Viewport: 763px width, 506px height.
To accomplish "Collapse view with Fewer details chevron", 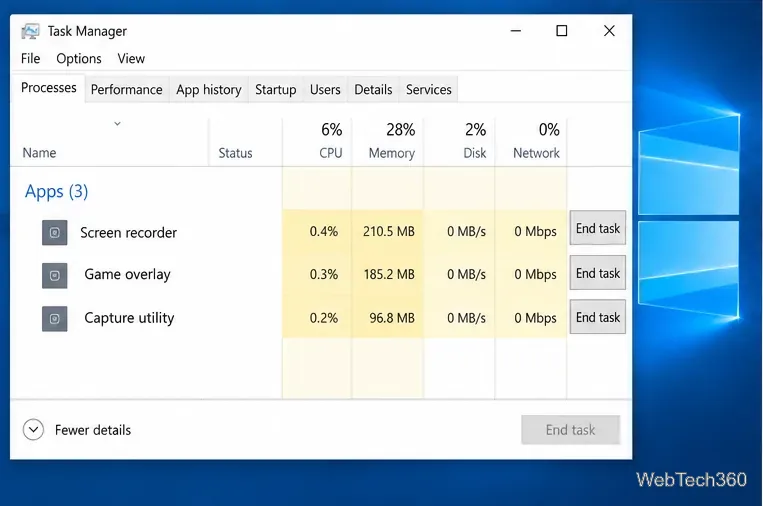I will point(33,430).
